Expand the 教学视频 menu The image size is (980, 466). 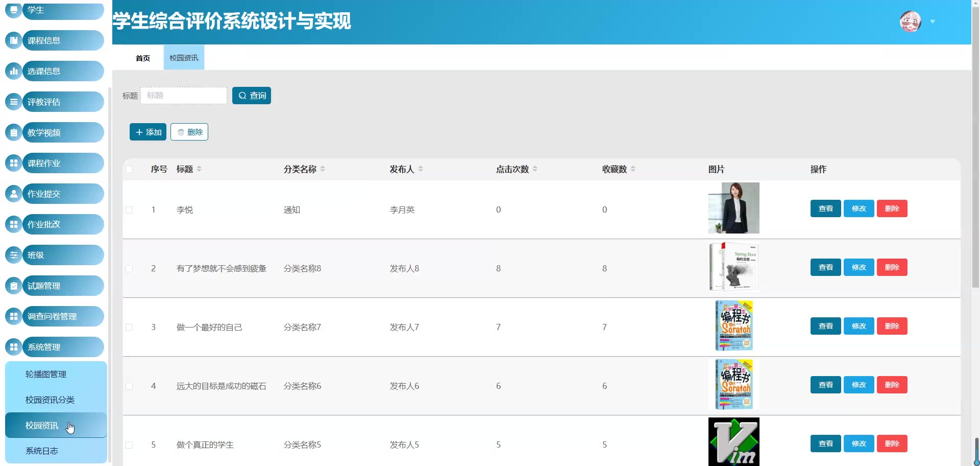63,132
